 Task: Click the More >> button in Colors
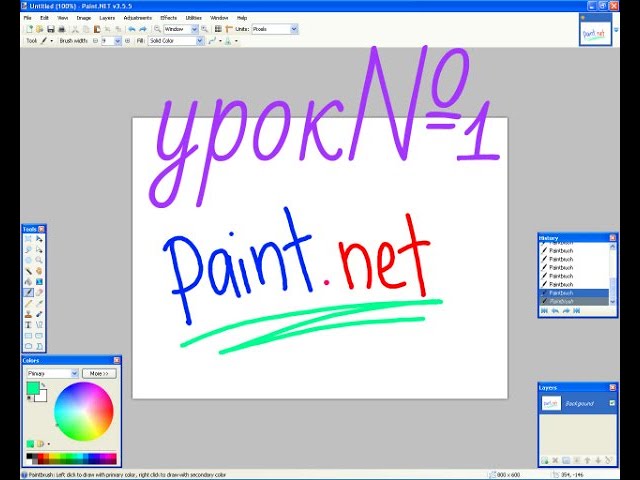(99, 373)
